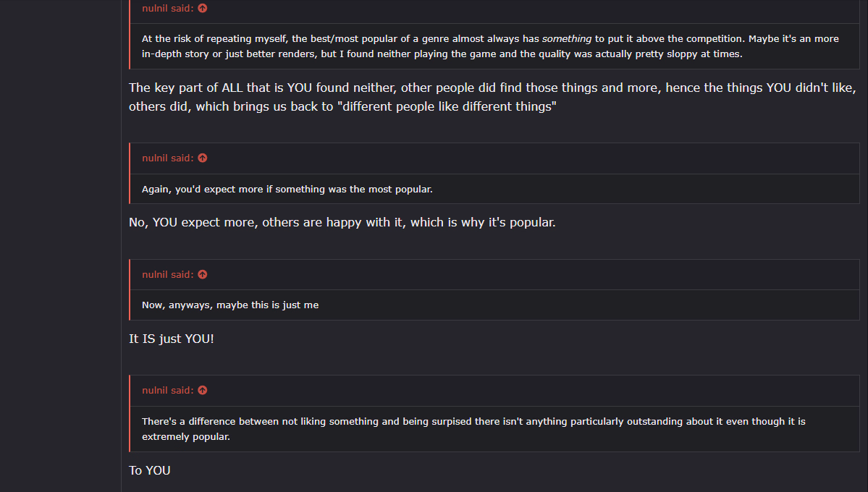Click the reply line 'To YOU'

[149, 470]
